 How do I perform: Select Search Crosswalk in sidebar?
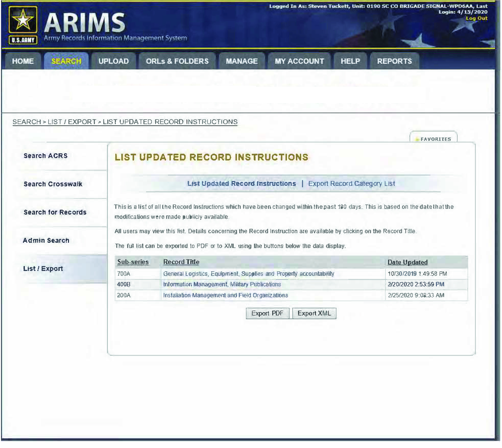tap(53, 184)
